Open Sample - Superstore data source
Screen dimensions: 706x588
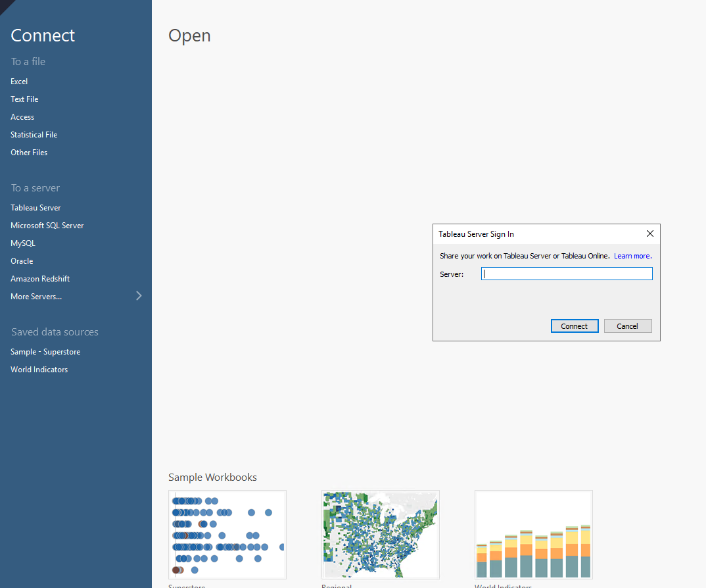click(x=45, y=352)
